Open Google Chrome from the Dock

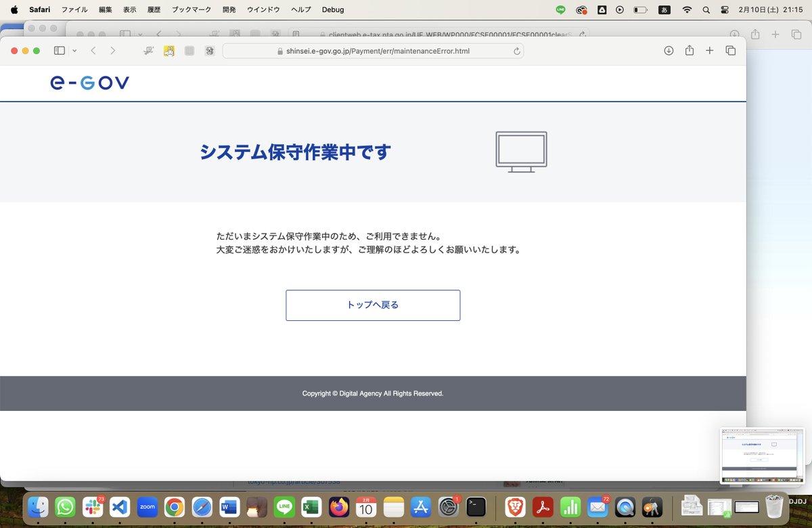click(175, 506)
